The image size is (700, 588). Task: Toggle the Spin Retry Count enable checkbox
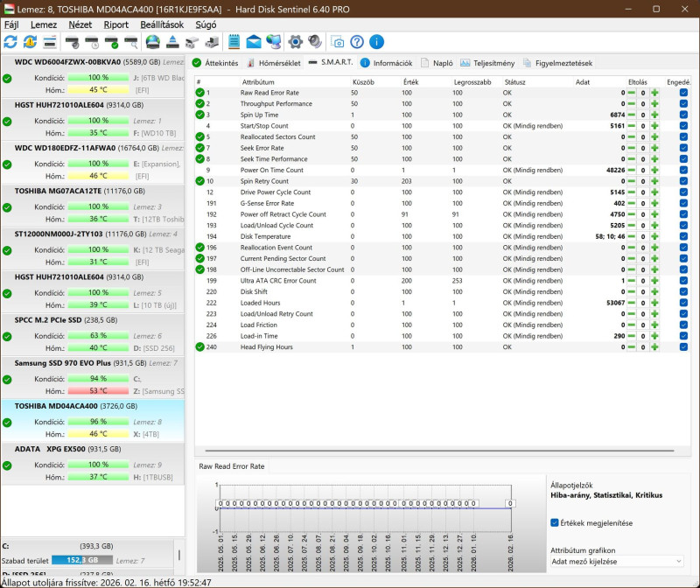[683, 181]
